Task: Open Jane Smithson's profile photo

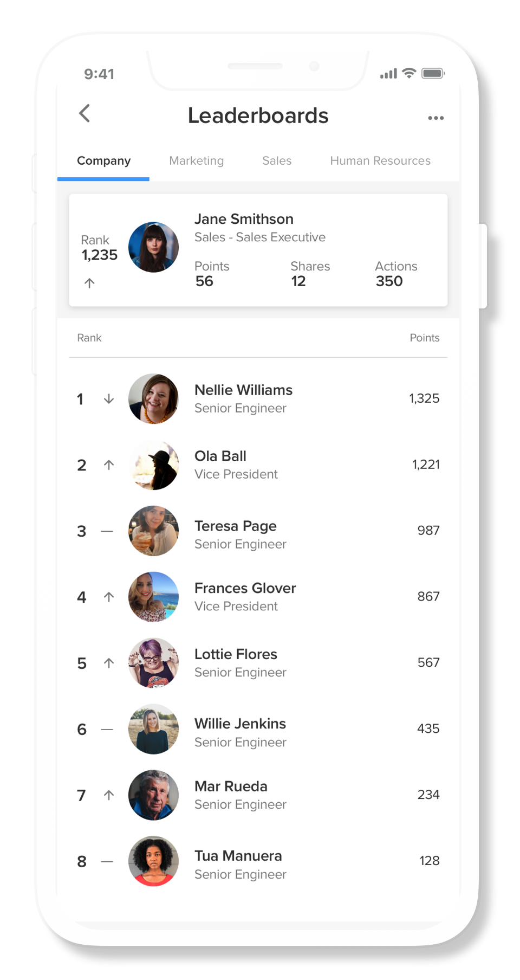Action: point(153,247)
